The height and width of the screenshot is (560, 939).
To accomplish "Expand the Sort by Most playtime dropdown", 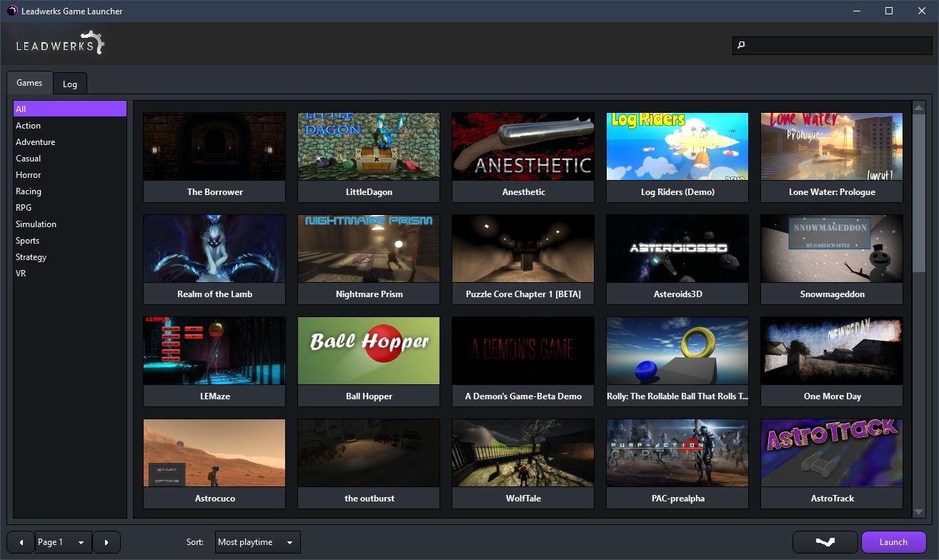I will tap(257, 542).
